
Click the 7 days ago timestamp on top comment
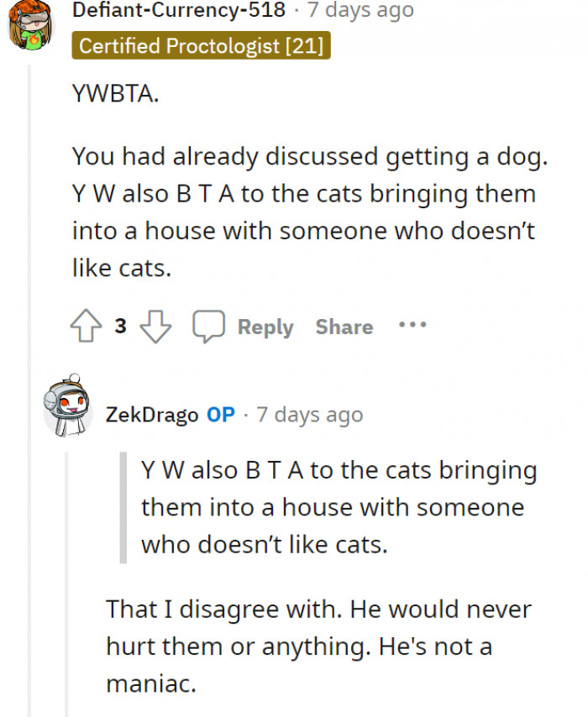coord(360,11)
